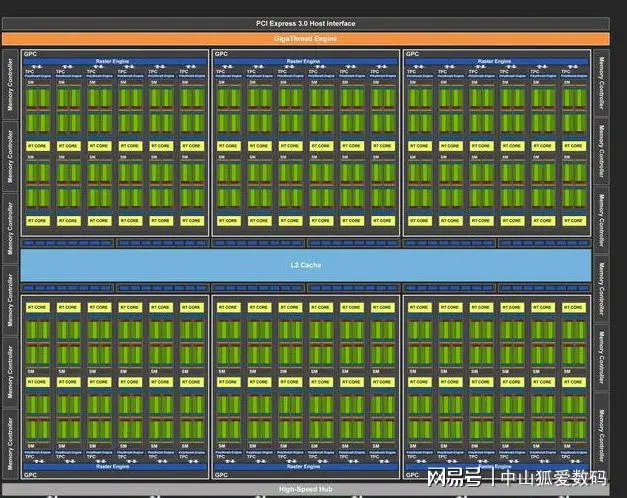Screen dimensions: 627x498
Task: Select topmost Memory Controller on left edge
Action: (10, 84)
